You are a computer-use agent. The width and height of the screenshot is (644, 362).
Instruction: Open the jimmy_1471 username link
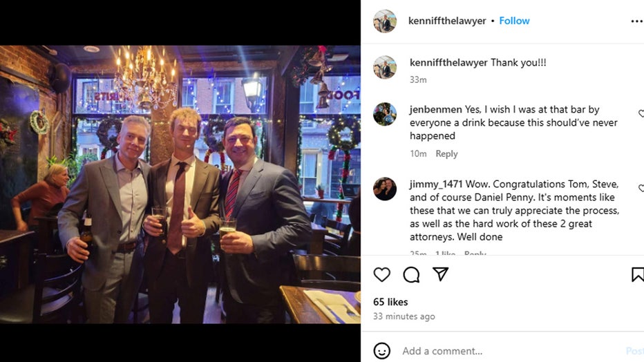click(436, 184)
